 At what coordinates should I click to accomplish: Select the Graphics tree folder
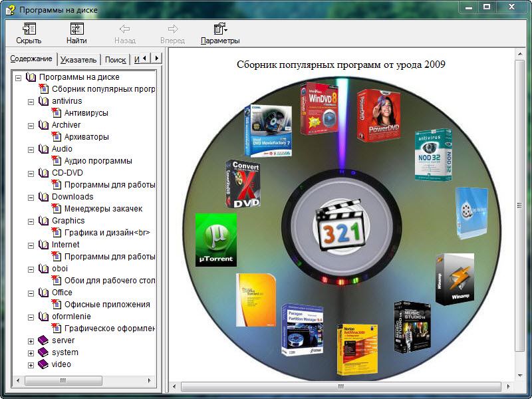pyautogui.click(x=68, y=221)
